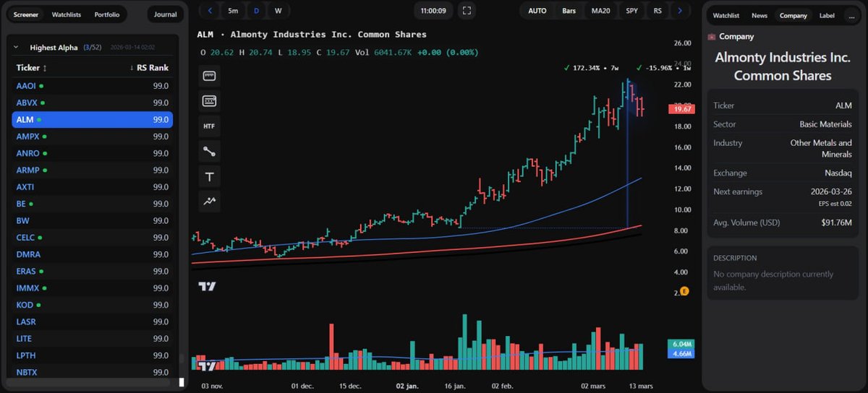Click the Nasdaq exchange value

click(x=839, y=173)
